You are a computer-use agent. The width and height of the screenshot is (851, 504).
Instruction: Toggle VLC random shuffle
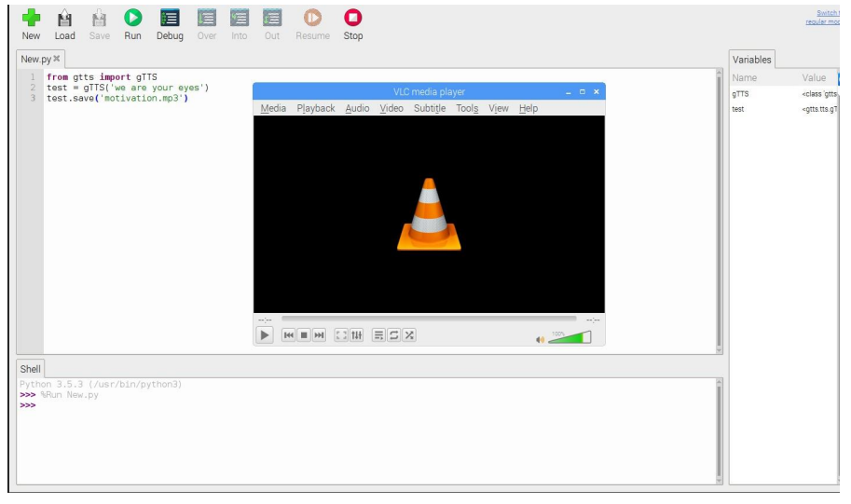coord(409,335)
